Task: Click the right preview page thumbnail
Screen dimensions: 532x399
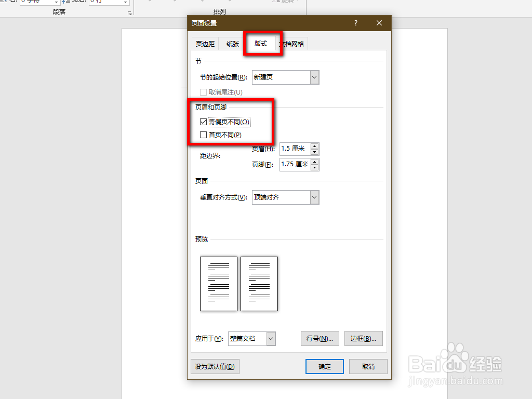Action: (259, 284)
